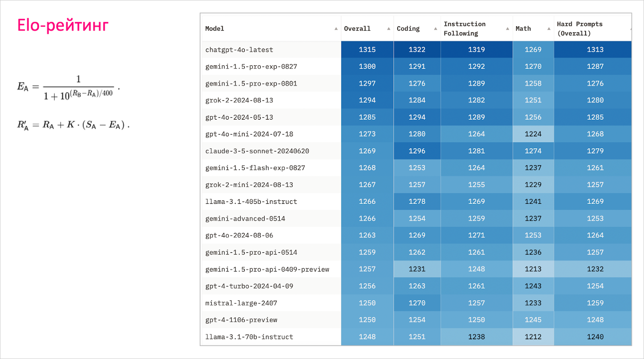The height and width of the screenshot is (359, 644).
Task: Click Math score 1212 for llama-3.1-70b-instruct
Action: [533, 337]
